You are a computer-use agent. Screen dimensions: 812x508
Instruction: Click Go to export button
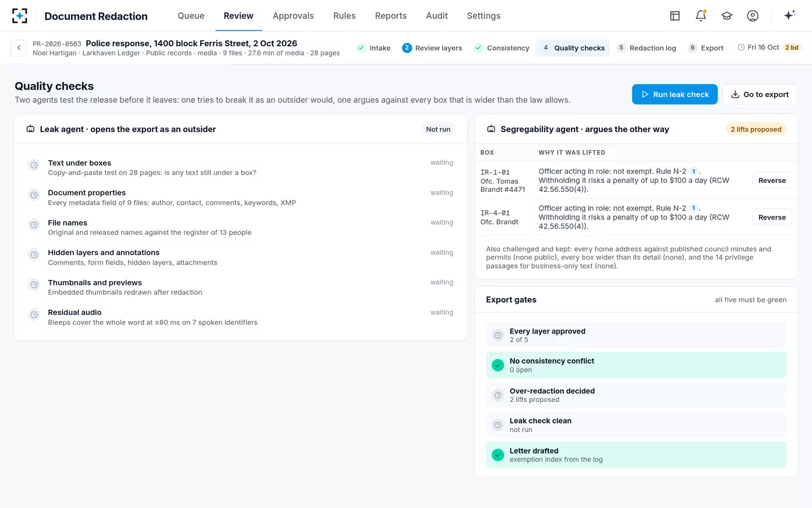click(x=760, y=94)
